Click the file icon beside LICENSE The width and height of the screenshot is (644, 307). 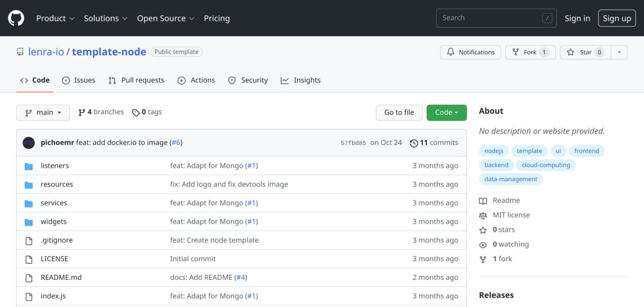pyautogui.click(x=29, y=259)
